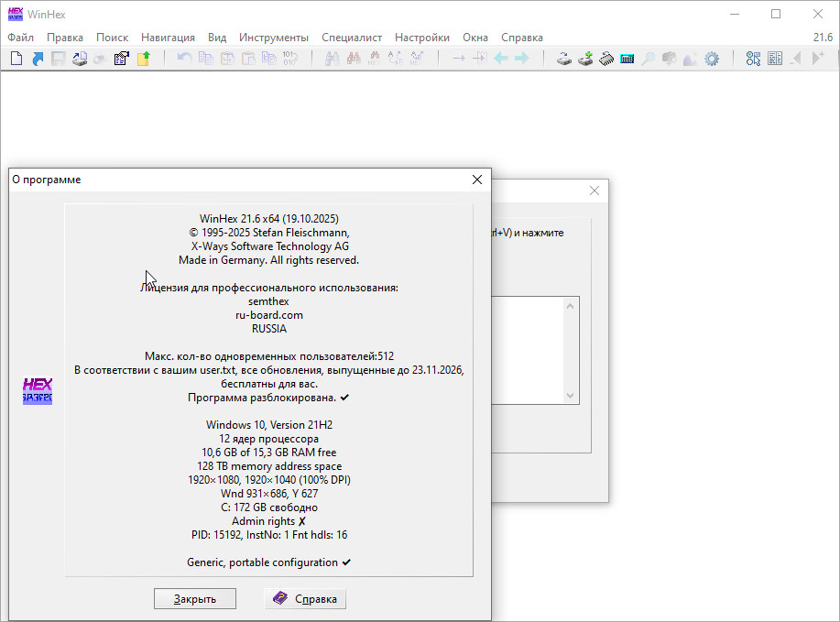Open the Специалист menu
The height and width of the screenshot is (622, 840).
[352, 38]
